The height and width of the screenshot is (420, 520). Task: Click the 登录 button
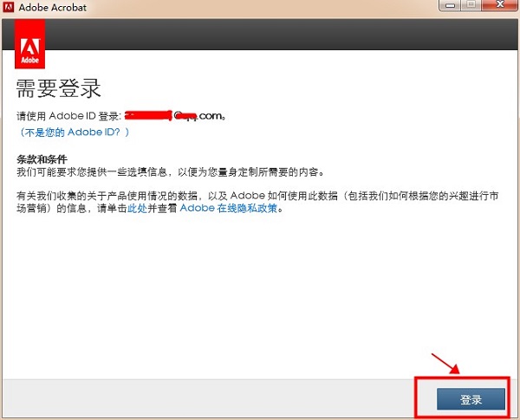pos(471,399)
